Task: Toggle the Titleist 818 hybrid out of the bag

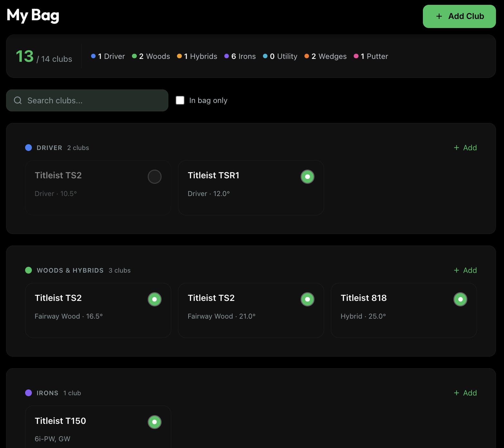Action: tap(460, 299)
